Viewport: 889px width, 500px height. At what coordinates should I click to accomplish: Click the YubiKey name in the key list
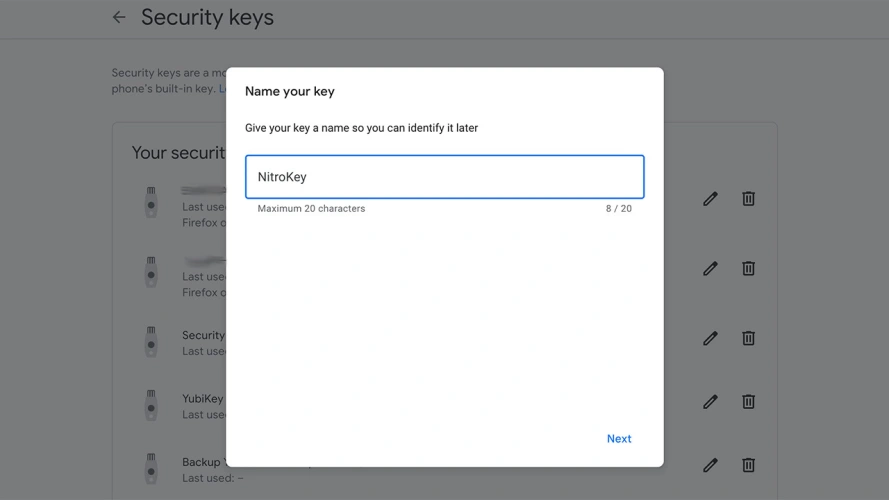(203, 399)
